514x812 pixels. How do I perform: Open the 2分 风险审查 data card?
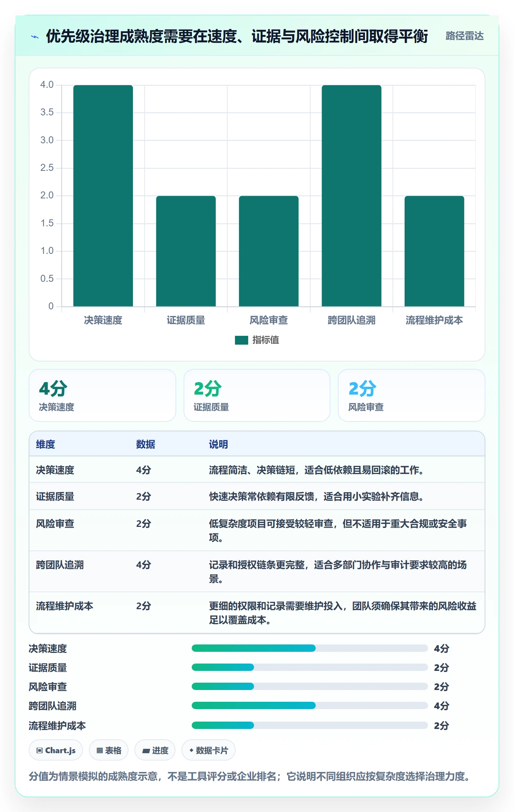[x=412, y=395]
